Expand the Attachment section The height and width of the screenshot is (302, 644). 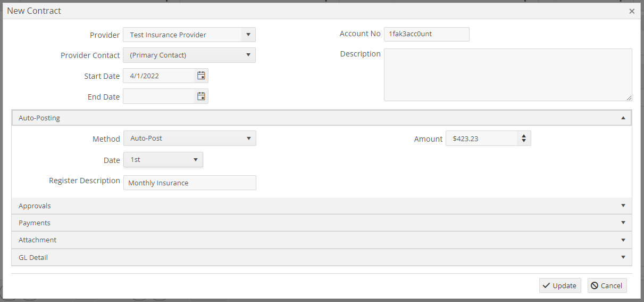coord(322,240)
